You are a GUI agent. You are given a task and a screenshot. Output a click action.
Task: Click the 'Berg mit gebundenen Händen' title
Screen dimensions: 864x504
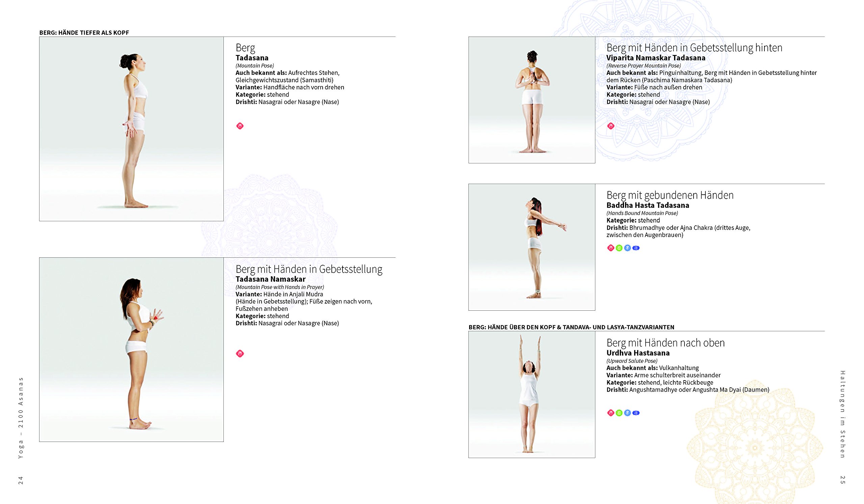pyautogui.click(x=670, y=195)
